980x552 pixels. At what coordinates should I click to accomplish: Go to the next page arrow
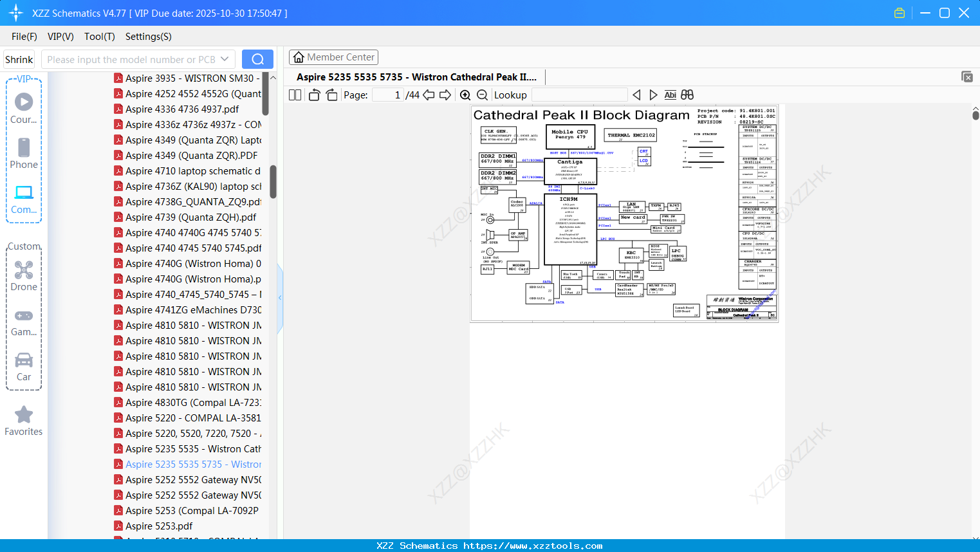pyautogui.click(x=445, y=95)
